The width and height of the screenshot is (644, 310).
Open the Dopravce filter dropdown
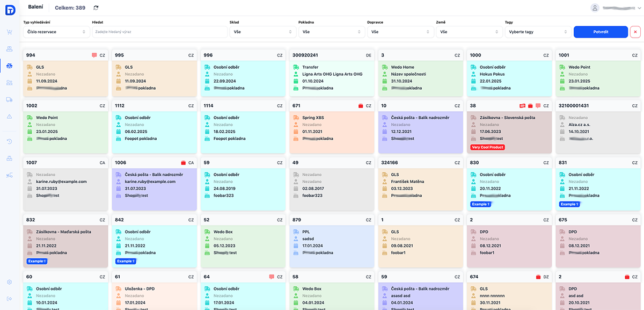point(400,32)
